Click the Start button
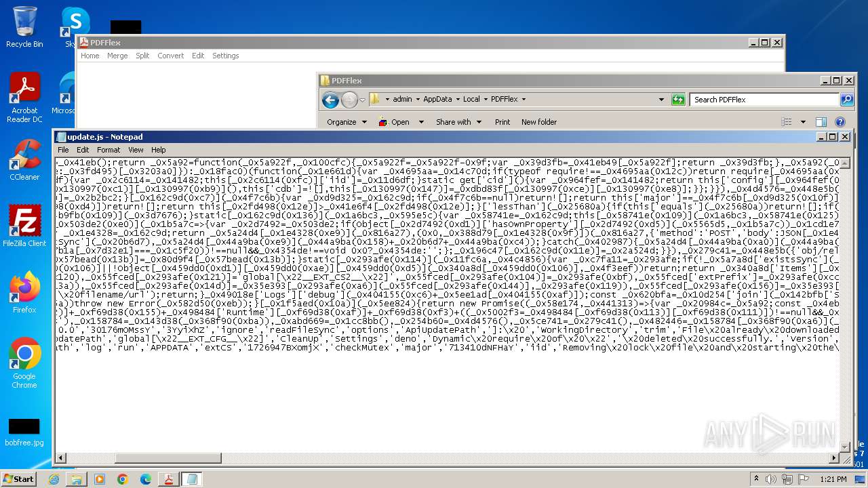Image resolution: width=868 pixels, height=488 pixels. pyautogui.click(x=19, y=479)
